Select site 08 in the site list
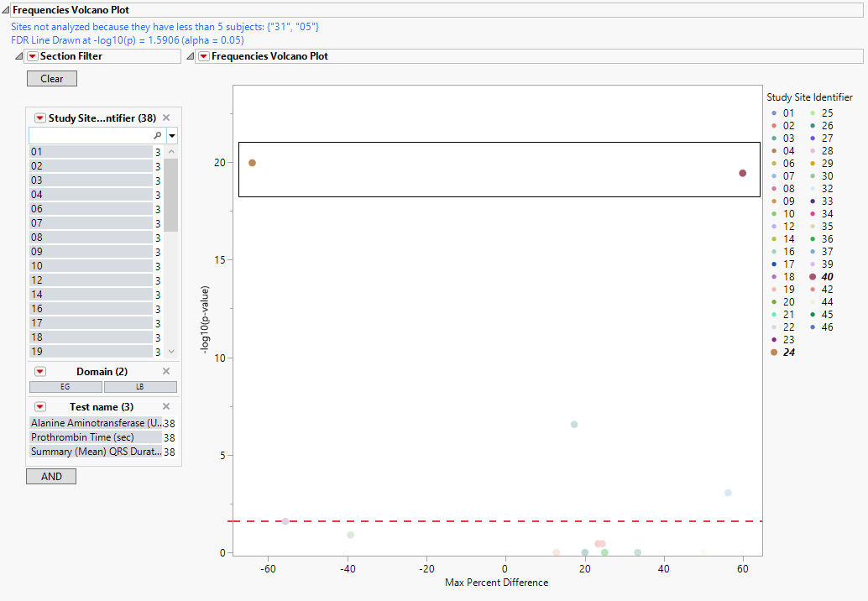The image size is (868, 601). pyautogui.click(x=91, y=238)
